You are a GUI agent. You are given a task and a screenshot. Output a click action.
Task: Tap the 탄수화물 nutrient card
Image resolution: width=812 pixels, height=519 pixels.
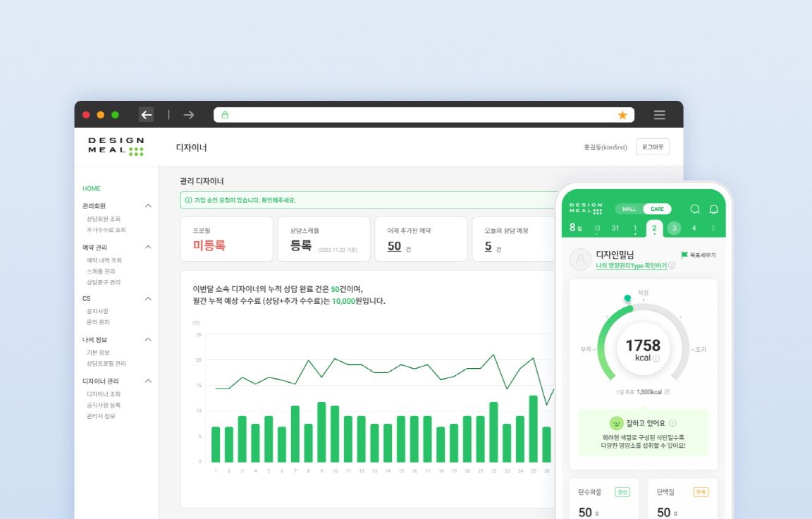coord(604,499)
